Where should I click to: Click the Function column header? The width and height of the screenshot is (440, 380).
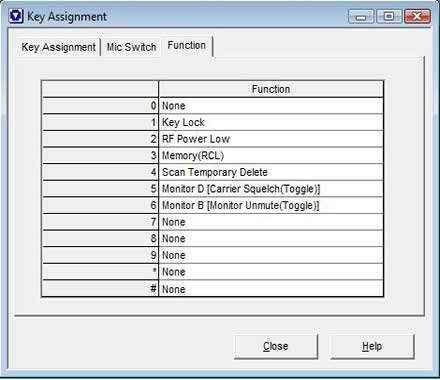[271, 89]
